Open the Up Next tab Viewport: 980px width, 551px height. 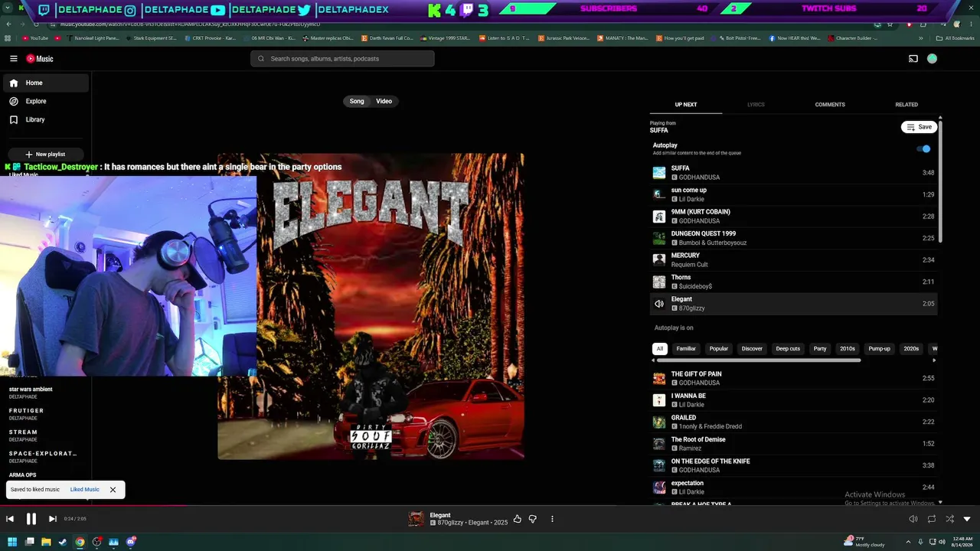coord(686,105)
